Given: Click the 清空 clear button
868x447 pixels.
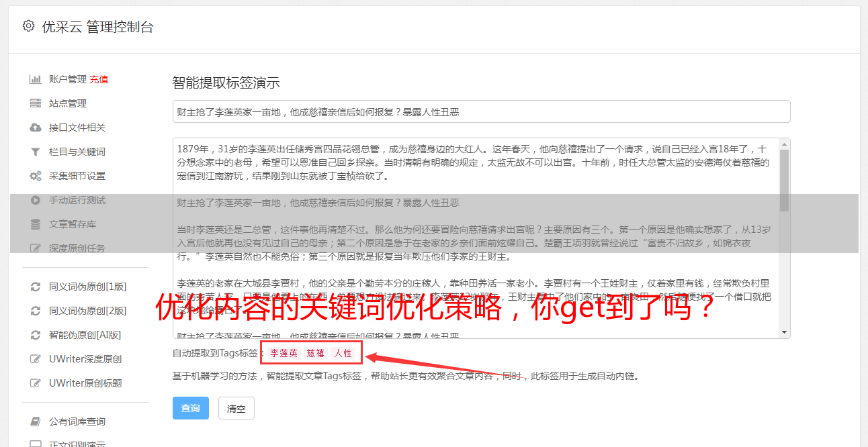Looking at the screenshot, I should tap(236, 408).
